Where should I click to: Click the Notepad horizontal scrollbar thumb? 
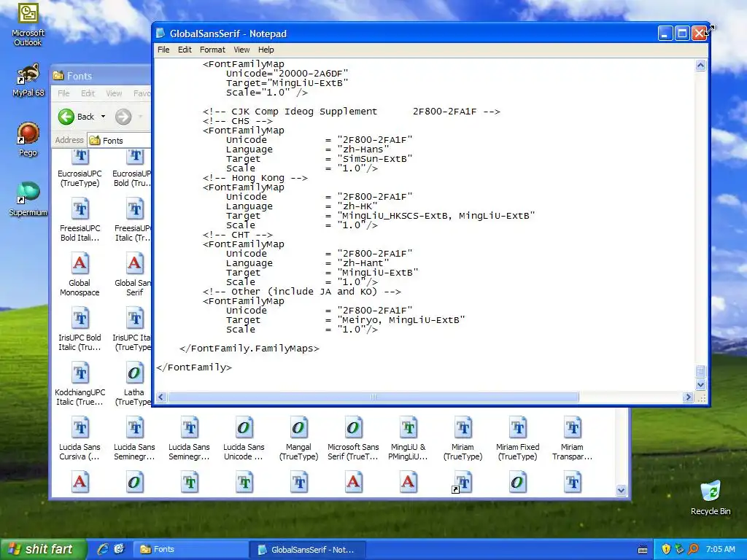pyautogui.click(x=373, y=397)
